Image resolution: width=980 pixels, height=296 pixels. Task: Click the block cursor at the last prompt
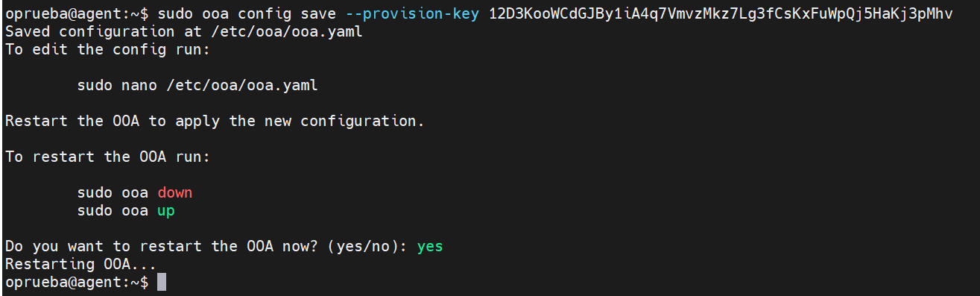click(162, 282)
